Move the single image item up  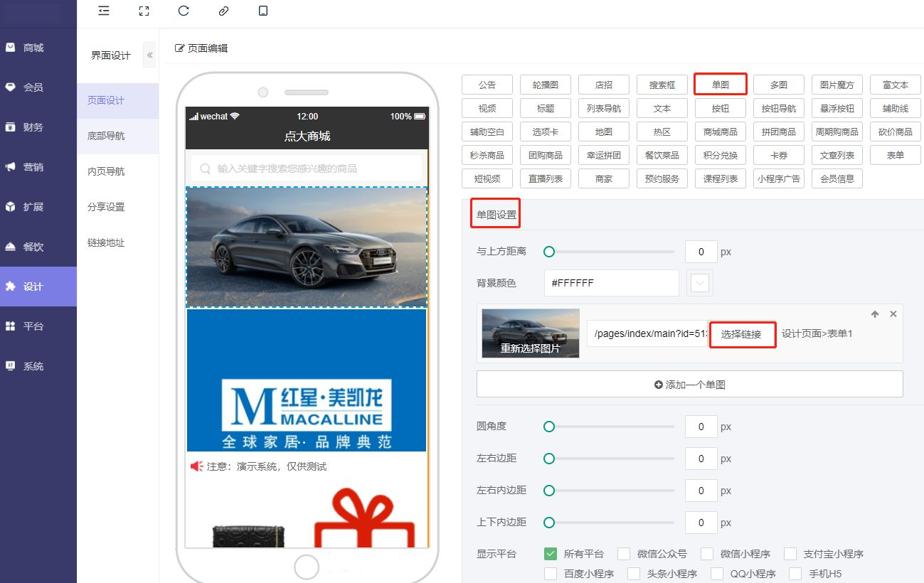pos(875,314)
